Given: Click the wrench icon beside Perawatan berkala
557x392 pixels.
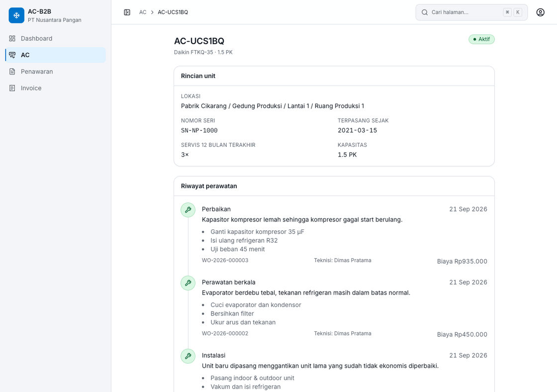Looking at the screenshot, I should [x=188, y=283].
